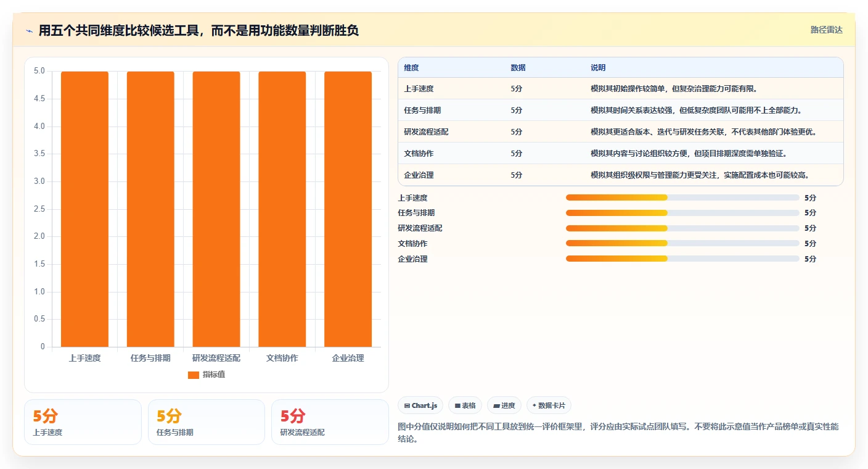This screenshot has height=469, width=868.
Task: Select the 进度 chip
Action: 504,405
